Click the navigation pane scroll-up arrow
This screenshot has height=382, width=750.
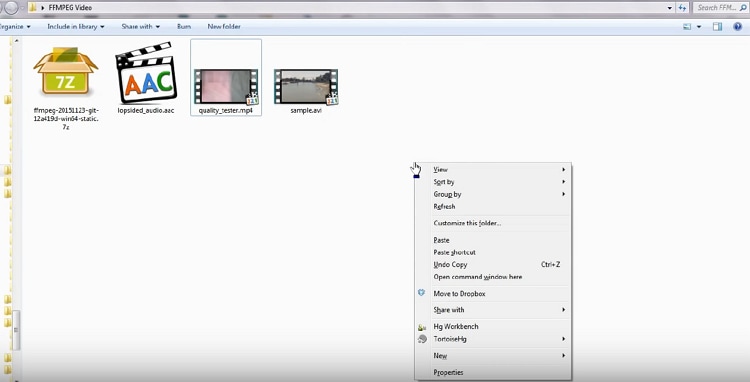point(17,41)
